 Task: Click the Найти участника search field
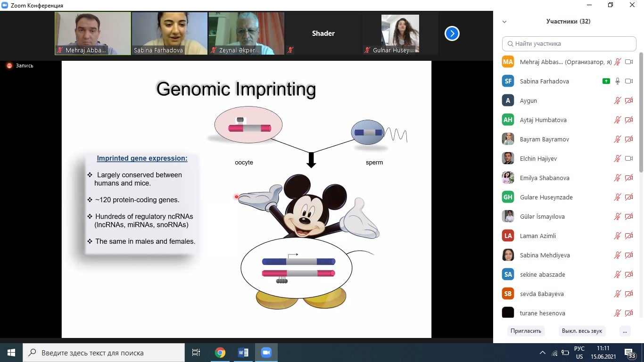coord(569,43)
